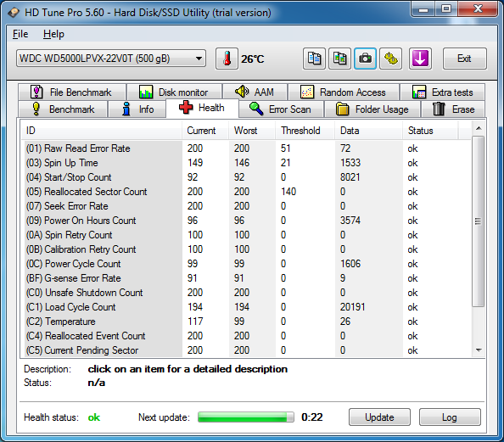Save screenshot with camera icon
Viewport: 504px width, 442px height.
(365, 59)
